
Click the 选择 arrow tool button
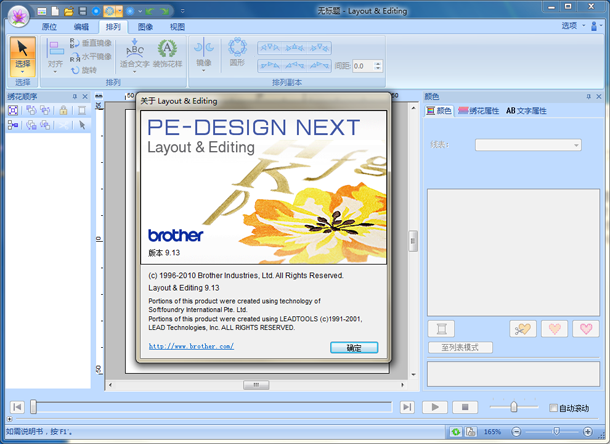[23, 56]
